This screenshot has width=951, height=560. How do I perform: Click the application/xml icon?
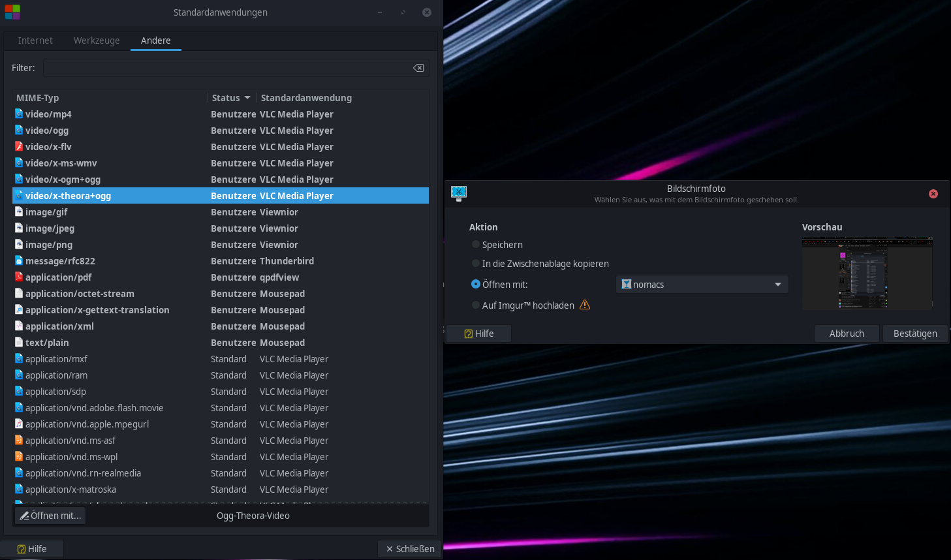click(19, 326)
